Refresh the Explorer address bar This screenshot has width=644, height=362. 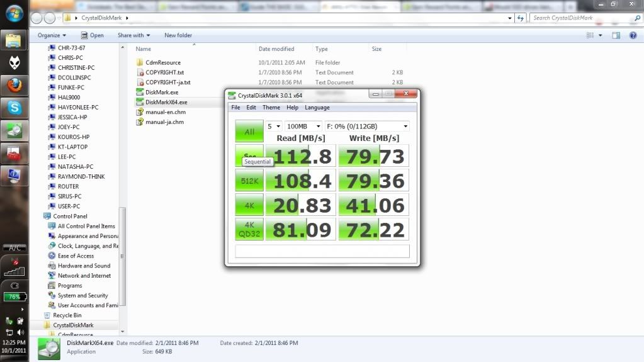521,18
